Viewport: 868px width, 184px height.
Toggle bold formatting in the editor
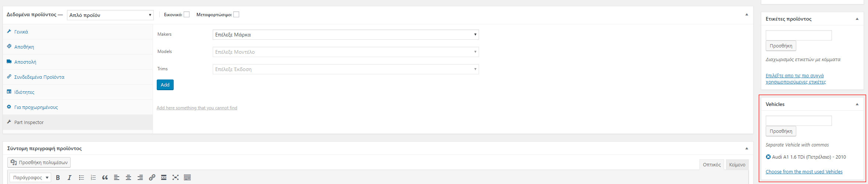(58, 178)
